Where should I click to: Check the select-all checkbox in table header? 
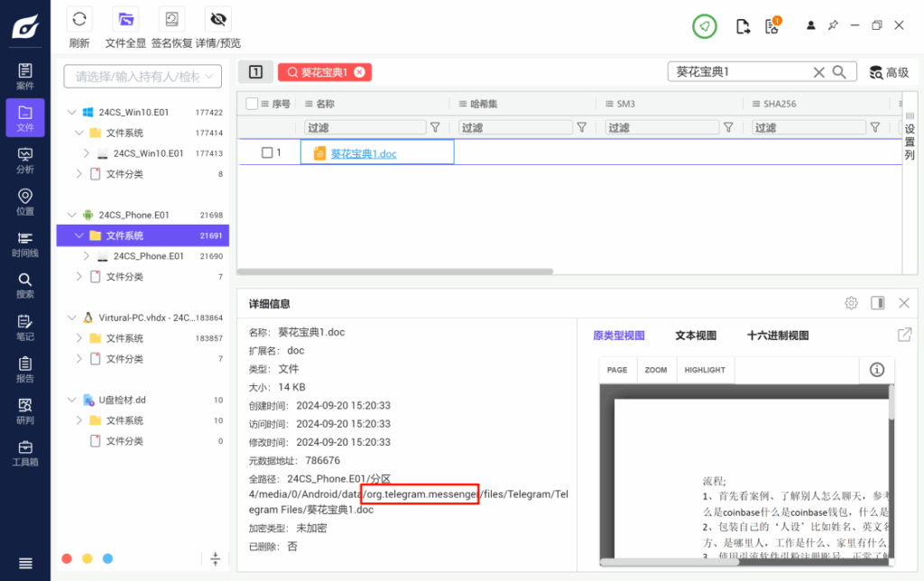(251, 103)
